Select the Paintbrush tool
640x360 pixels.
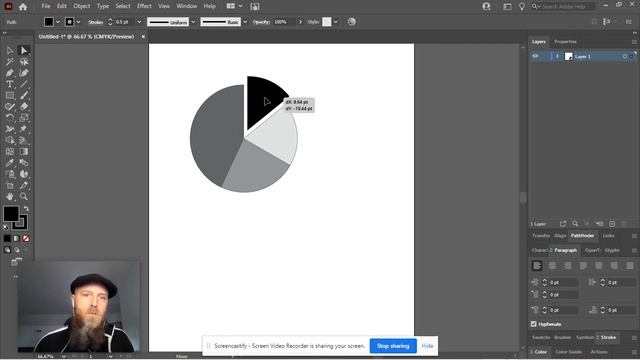[24, 96]
